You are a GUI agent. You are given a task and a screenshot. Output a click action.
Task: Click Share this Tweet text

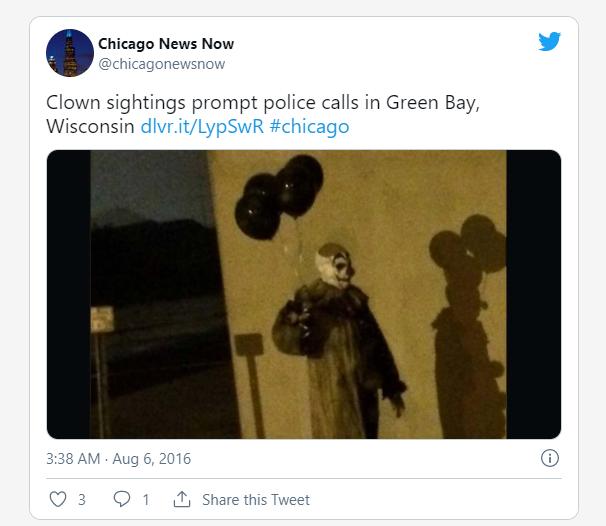click(x=256, y=500)
